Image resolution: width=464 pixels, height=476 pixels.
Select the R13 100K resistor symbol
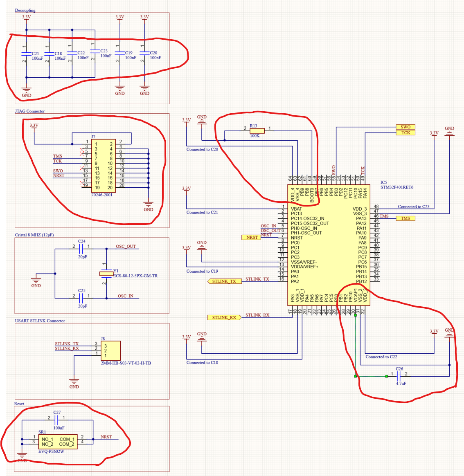point(257,130)
